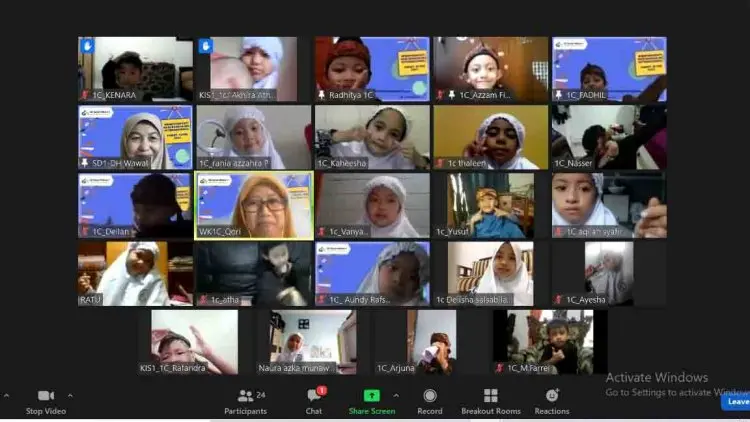The height and width of the screenshot is (422, 750).
Task: Select the 1c Delisha salsabila video tile
Action: [491, 274]
